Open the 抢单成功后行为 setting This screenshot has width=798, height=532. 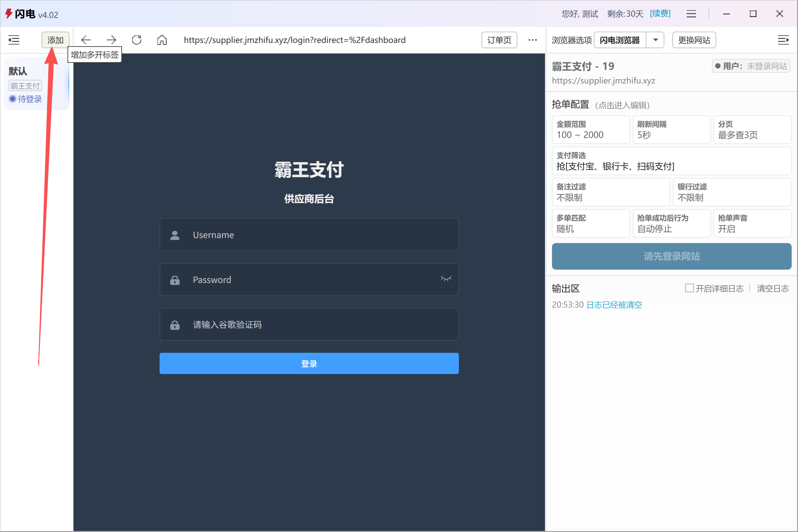[671, 223]
